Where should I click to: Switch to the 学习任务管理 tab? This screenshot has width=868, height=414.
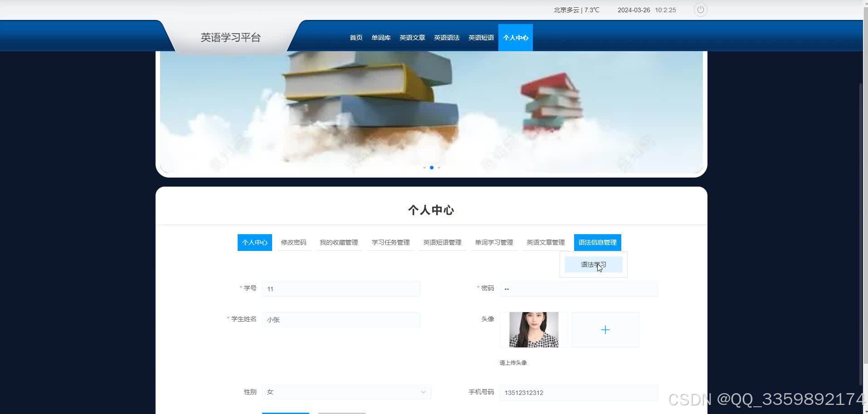point(390,242)
